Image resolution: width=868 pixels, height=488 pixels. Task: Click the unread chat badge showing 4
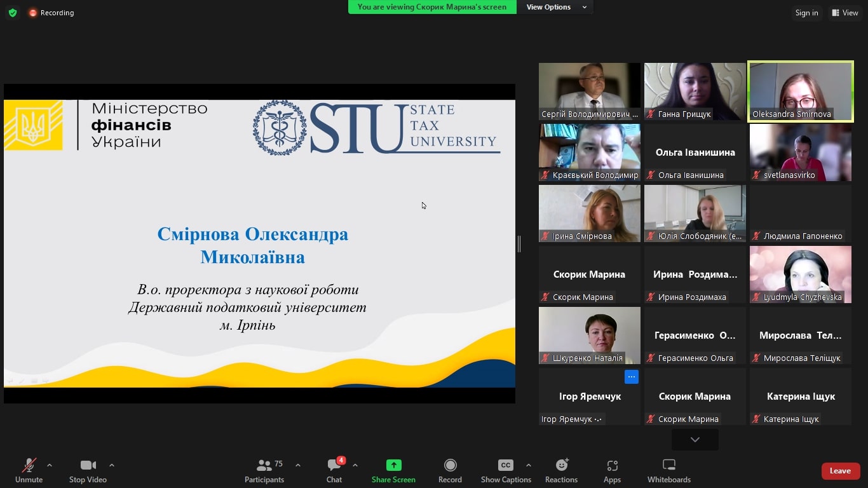341,460
